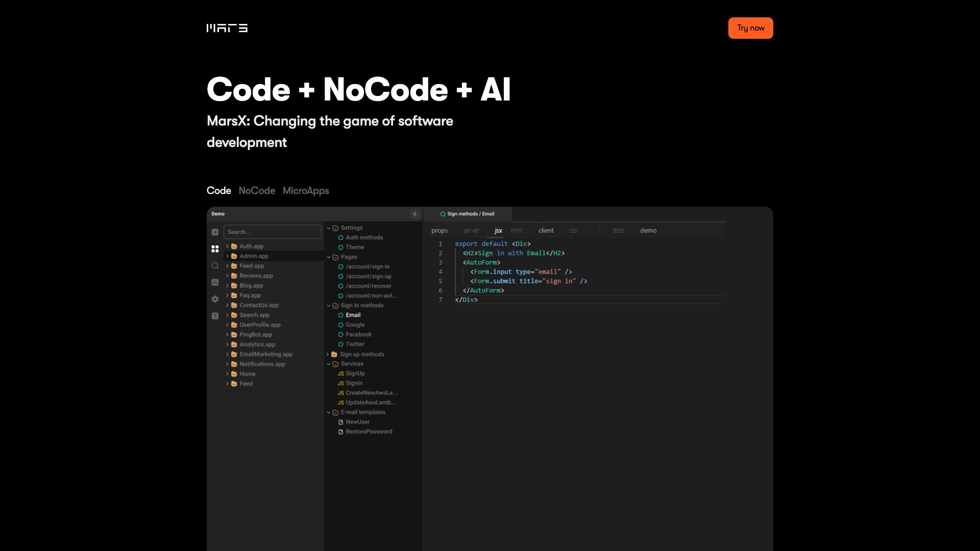Click the question mark help icon

click(215, 316)
